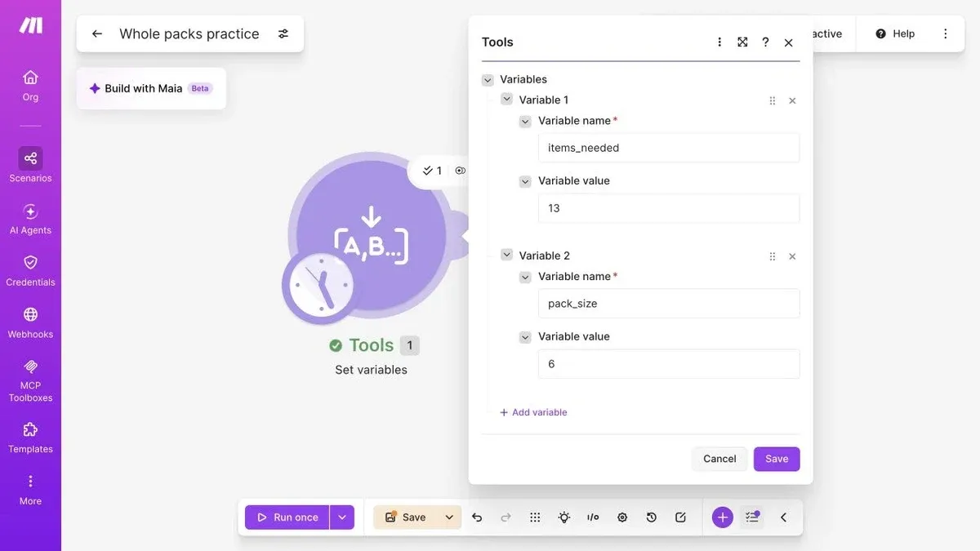Open the notes icon

680,518
